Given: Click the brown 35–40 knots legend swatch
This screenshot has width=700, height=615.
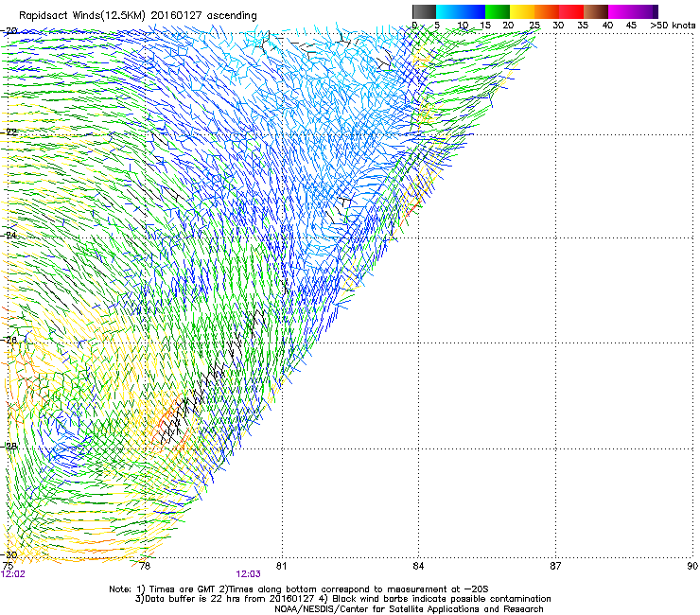Looking at the screenshot, I should click(x=596, y=11).
